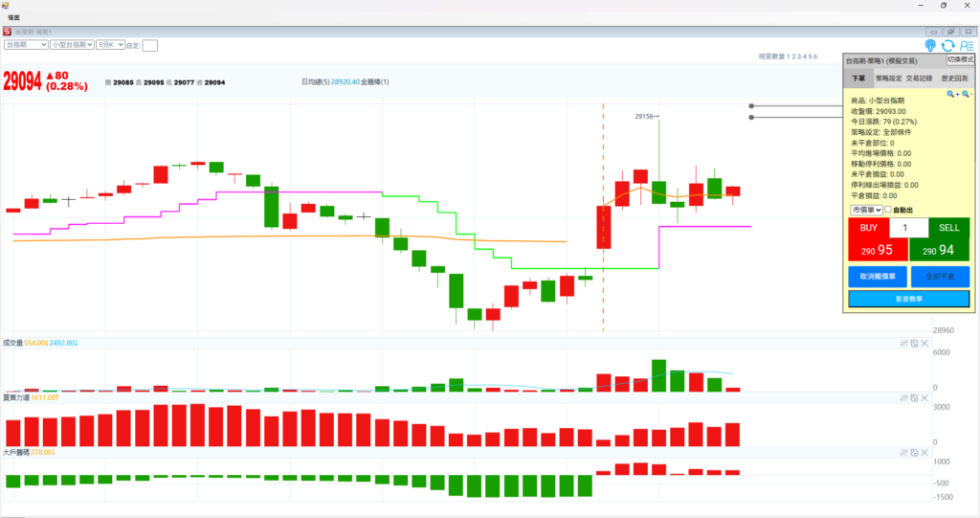Click the 全部平倉 button

tap(940, 277)
